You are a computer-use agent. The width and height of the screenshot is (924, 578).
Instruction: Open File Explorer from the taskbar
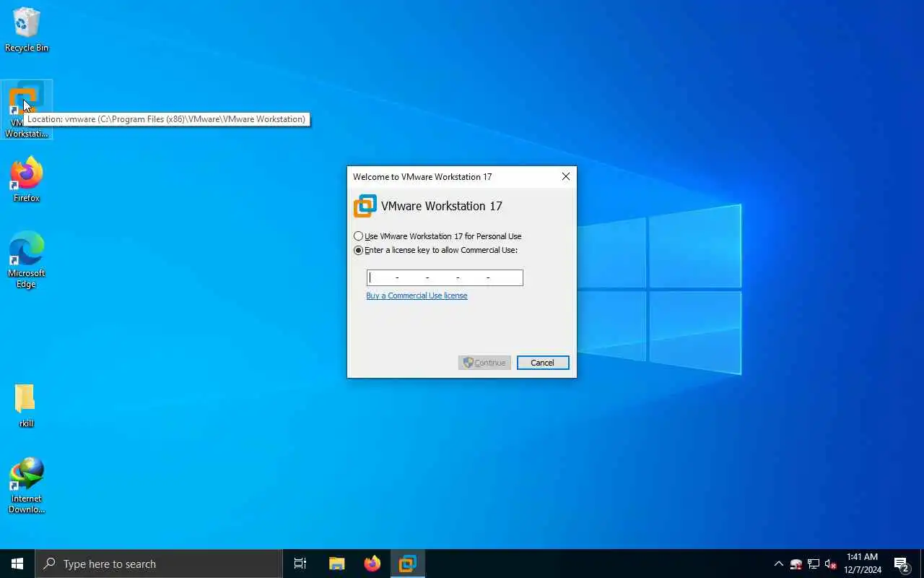tap(336, 564)
